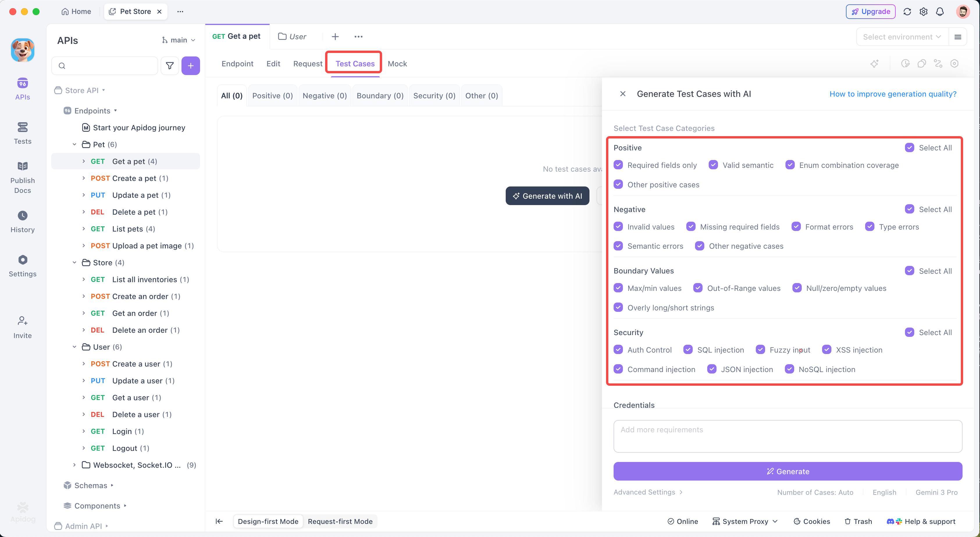
Task: Click the purple Generate button
Action: 787,471
